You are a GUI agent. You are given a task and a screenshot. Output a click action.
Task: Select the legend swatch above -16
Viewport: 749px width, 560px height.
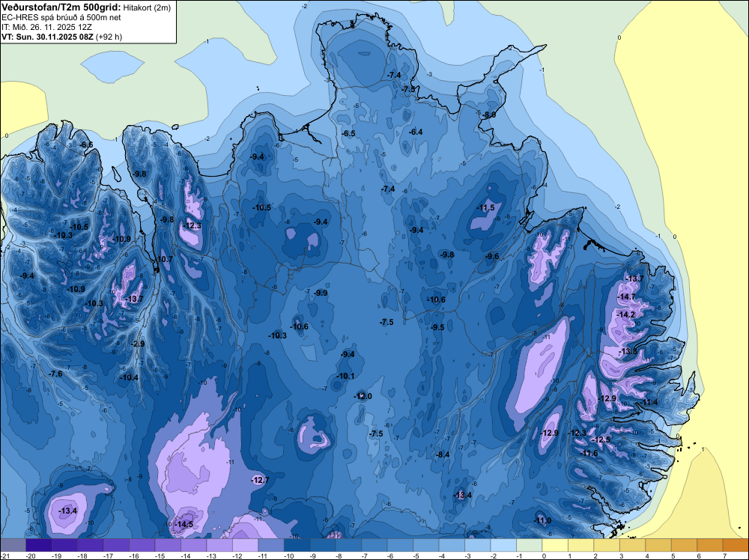click(142, 546)
